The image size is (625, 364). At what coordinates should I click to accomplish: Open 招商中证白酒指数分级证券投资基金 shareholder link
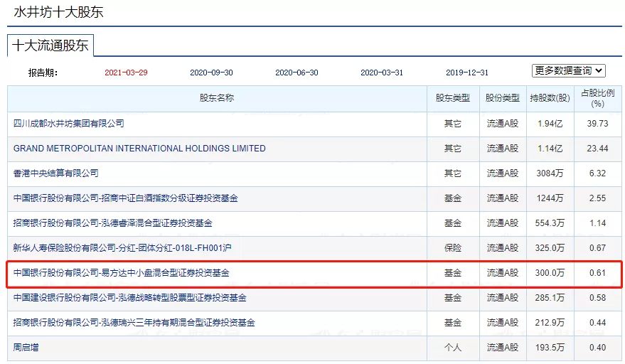point(126,198)
